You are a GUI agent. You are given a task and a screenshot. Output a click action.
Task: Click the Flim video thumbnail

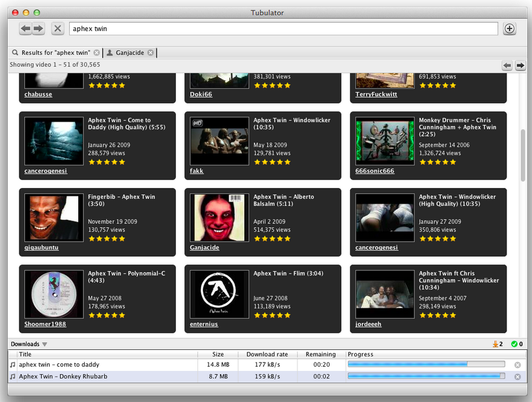click(x=219, y=294)
